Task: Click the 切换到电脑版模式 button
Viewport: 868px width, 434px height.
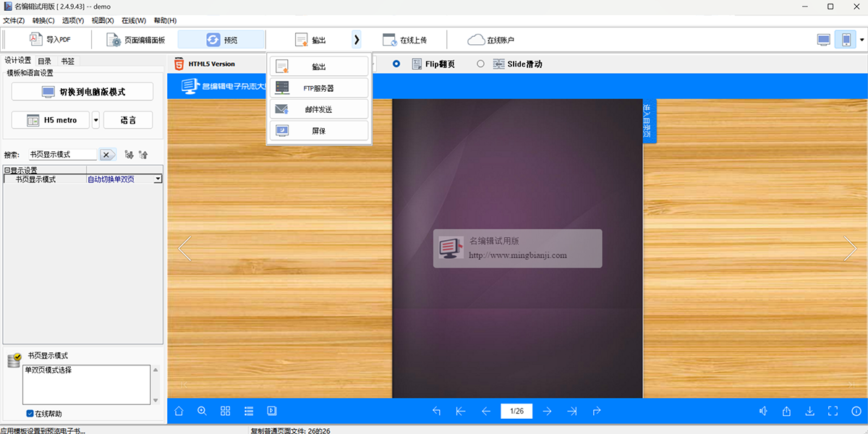Action: point(82,92)
